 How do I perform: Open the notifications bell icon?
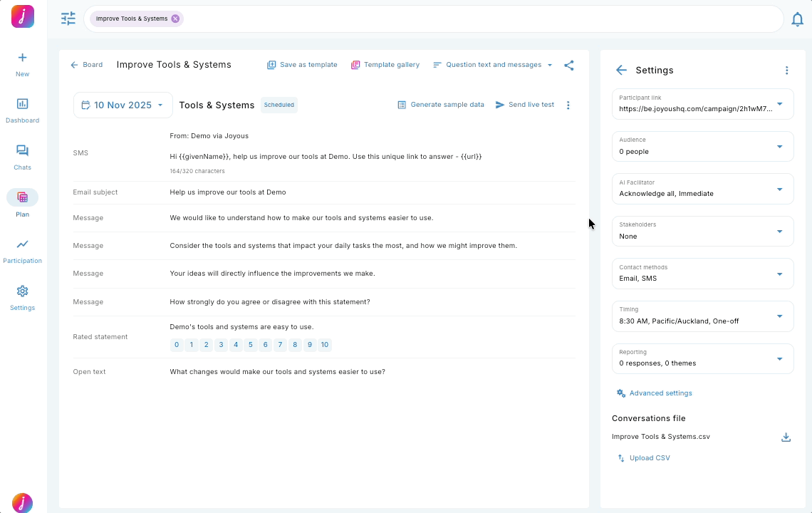tap(797, 19)
